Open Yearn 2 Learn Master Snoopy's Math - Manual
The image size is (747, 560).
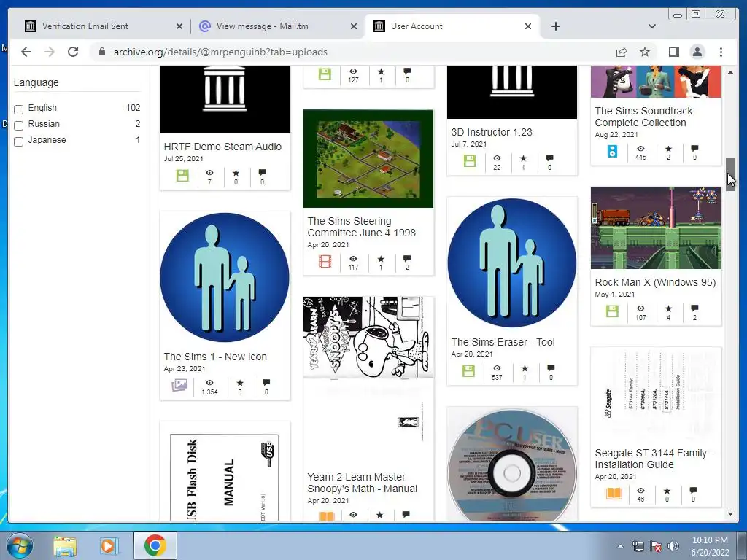[x=362, y=483]
